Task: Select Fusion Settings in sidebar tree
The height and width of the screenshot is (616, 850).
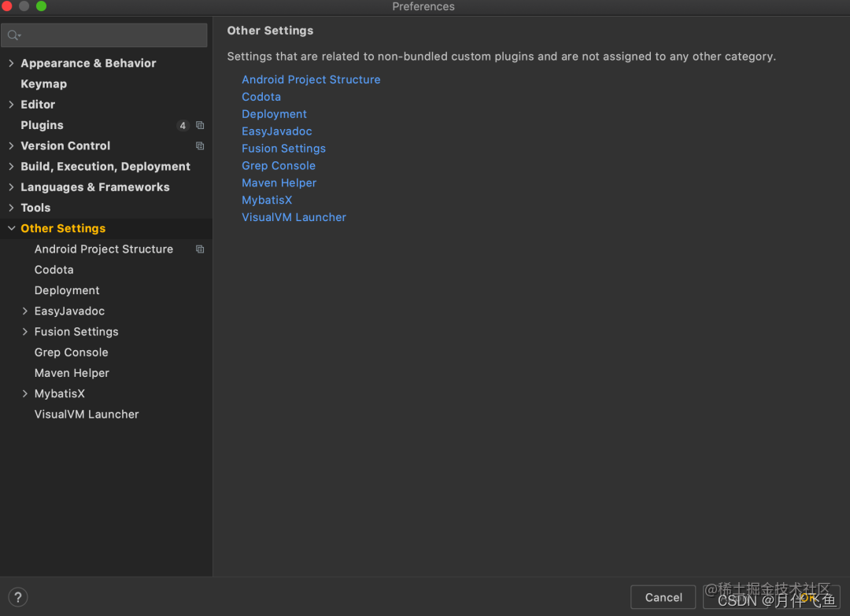Action: (76, 331)
